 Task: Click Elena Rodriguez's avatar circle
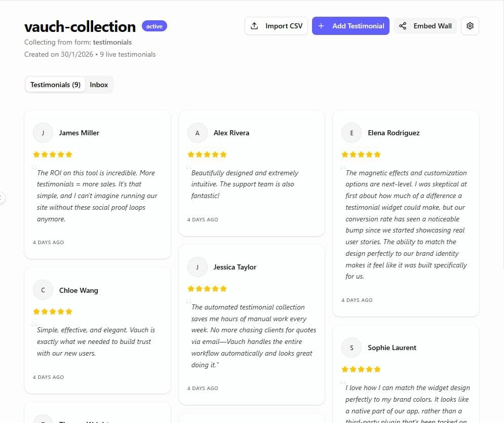(352, 133)
